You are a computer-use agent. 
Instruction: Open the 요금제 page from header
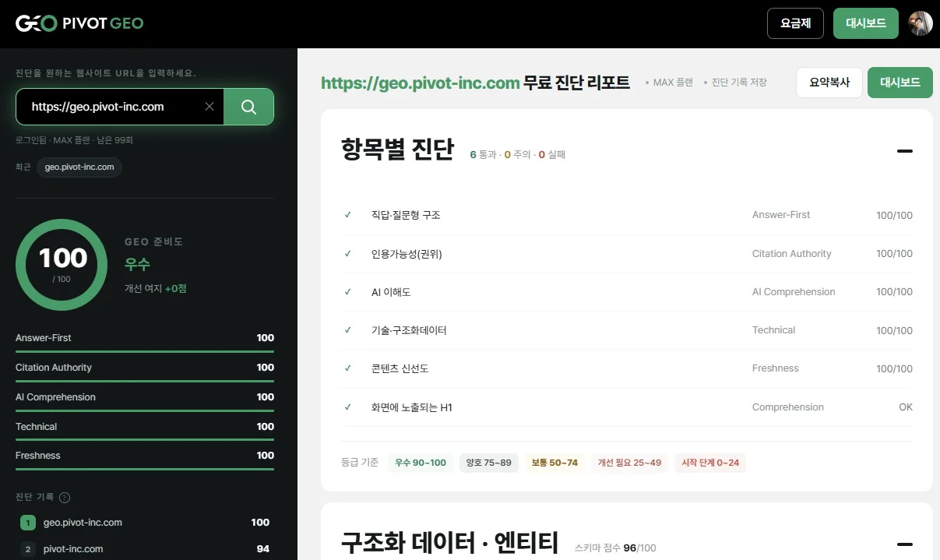click(795, 23)
